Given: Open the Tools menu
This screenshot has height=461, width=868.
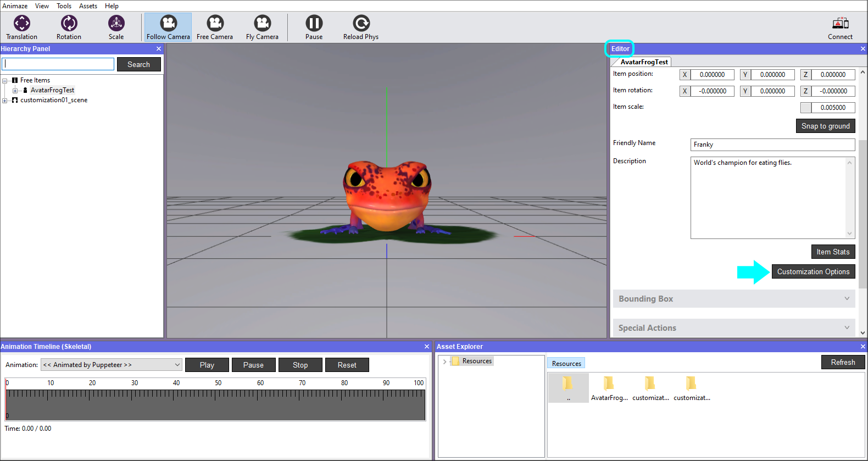Looking at the screenshot, I should (64, 6).
